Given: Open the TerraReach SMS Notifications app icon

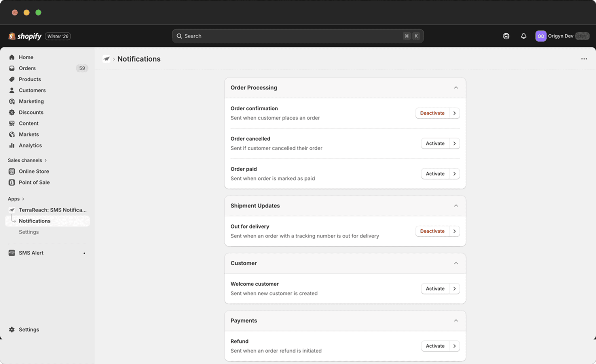Looking at the screenshot, I should 11,210.
